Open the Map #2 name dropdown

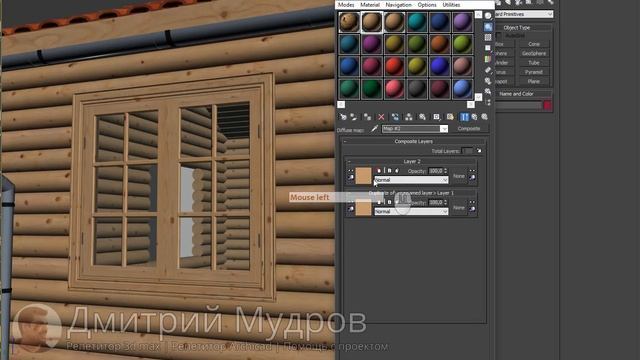coord(444,129)
